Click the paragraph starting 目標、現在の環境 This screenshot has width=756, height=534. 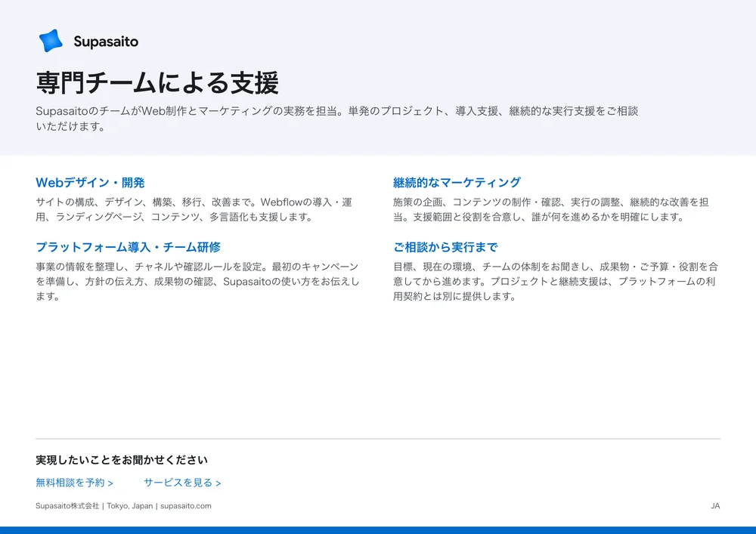point(556,281)
